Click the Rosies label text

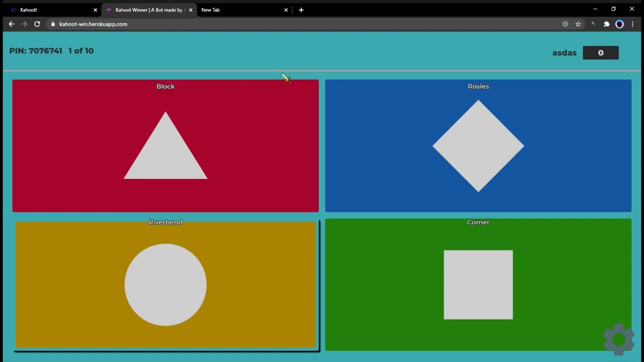pos(478,86)
